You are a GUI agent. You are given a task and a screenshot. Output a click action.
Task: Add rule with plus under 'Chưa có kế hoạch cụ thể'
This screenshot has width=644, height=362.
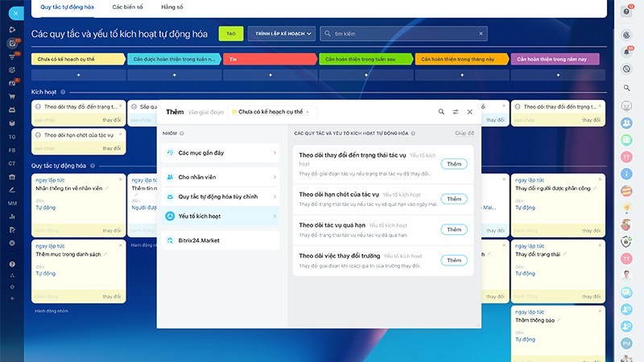tap(78, 75)
